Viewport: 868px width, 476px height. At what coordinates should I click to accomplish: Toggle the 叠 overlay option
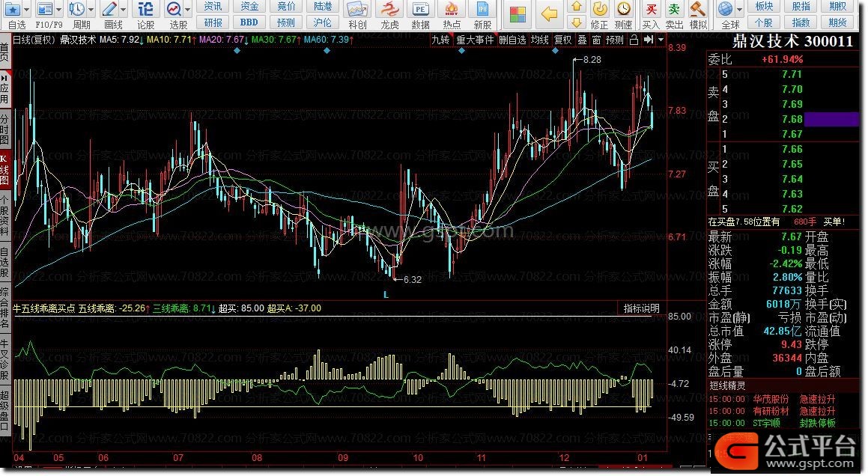click(x=583, y=40)
